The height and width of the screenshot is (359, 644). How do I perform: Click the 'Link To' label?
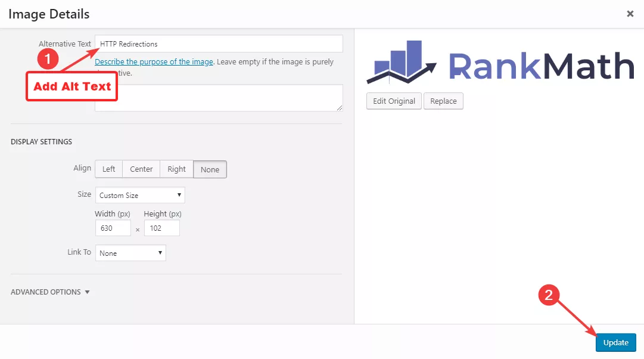click(x=79, y=252)
